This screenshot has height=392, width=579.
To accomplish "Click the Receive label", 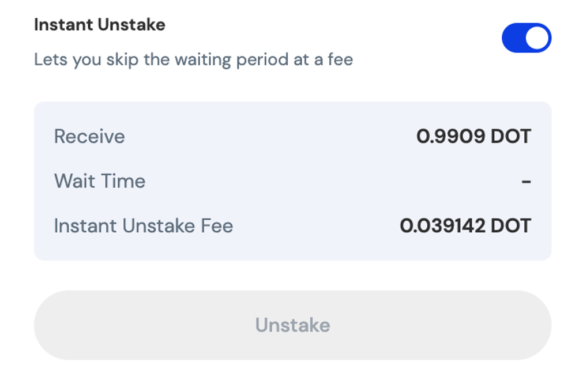I will [x=89, y=137].
